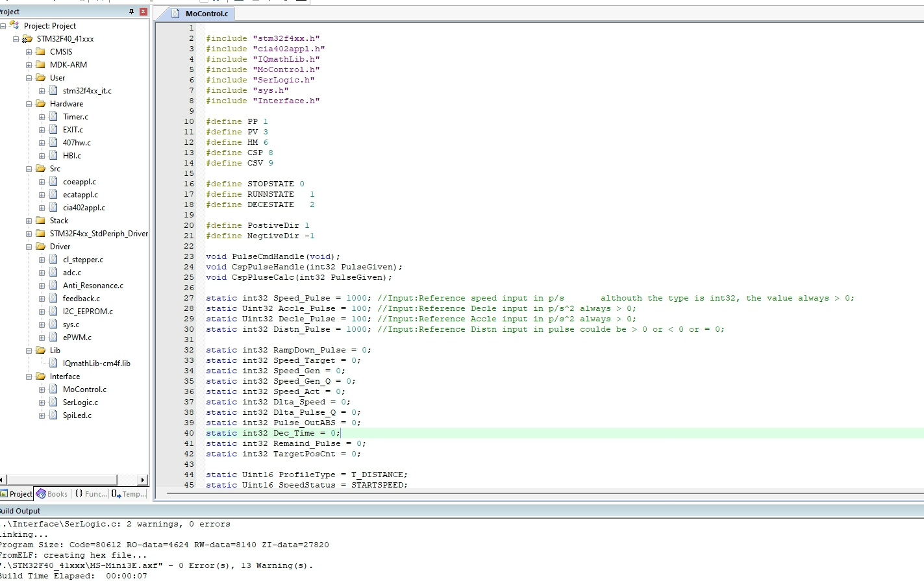This screenshot has height=581, width=924.
Task: Switch to the Templates panel tab
Action: tap(129, 494)
